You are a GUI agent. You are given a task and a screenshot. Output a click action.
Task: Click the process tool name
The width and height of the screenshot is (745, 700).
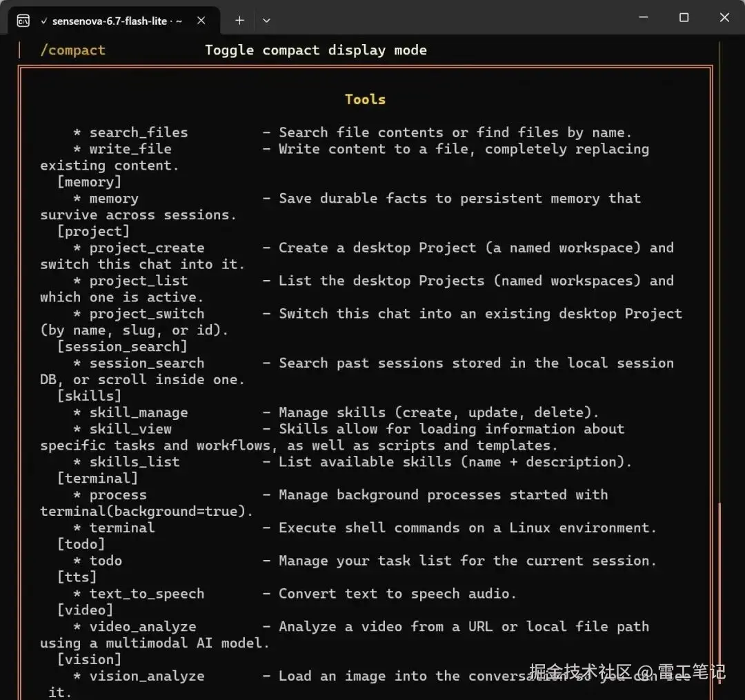click(118, 495)
